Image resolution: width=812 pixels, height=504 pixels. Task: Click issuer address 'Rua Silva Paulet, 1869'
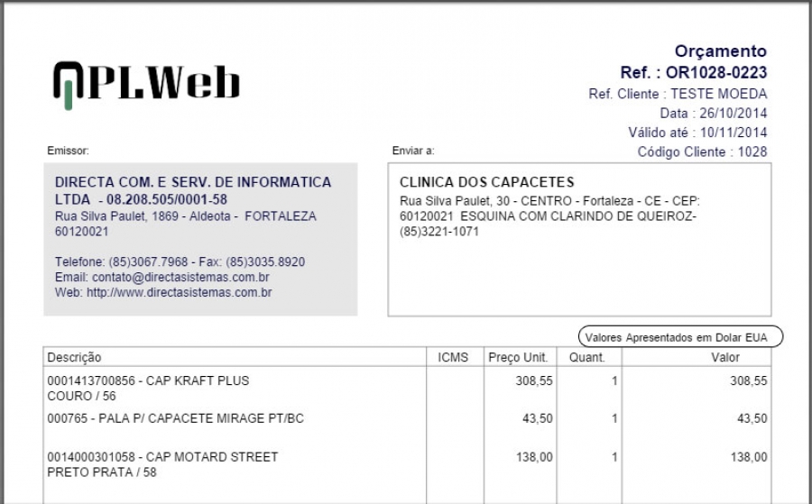point(116,216)
